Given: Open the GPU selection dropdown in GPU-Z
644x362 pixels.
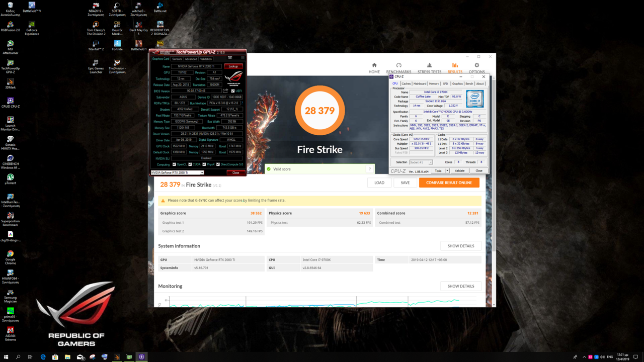Looking at the screenshot, I should click(177, 172).
